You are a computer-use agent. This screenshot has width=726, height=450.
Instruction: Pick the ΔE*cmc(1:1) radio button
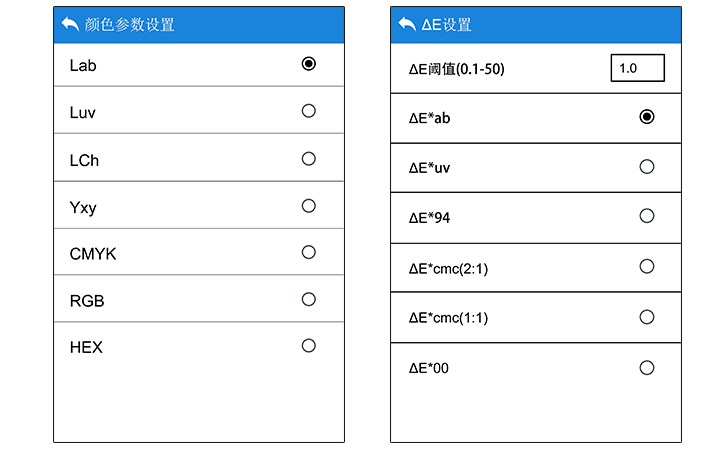click(x=647, y=317)
